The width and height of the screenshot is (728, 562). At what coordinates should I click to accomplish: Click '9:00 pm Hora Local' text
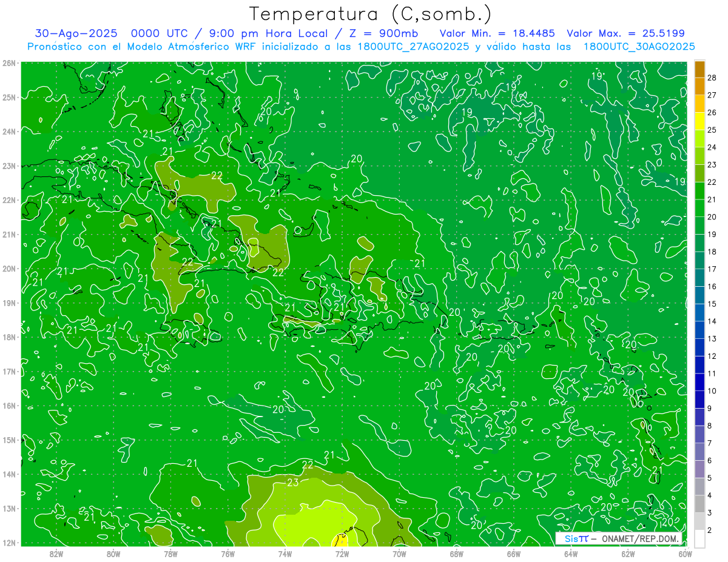pos(268,34)
